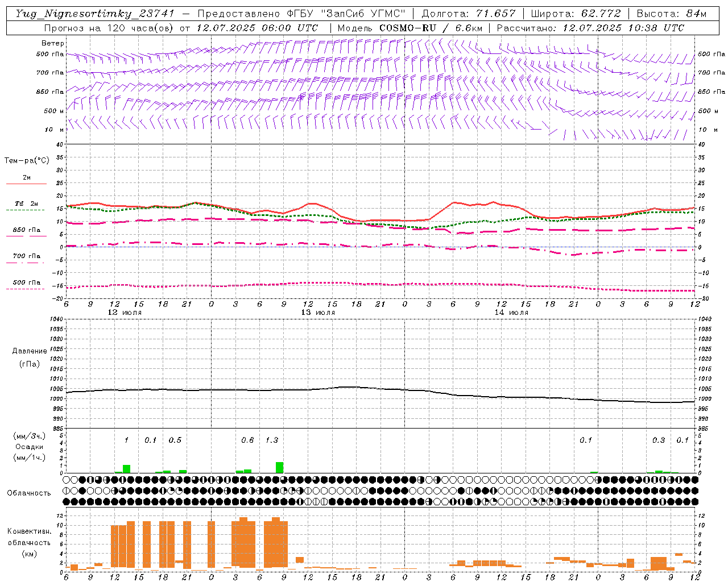
Task: Select the Модель COSMO-RU / 6.6км label
Action: [410, 28]
